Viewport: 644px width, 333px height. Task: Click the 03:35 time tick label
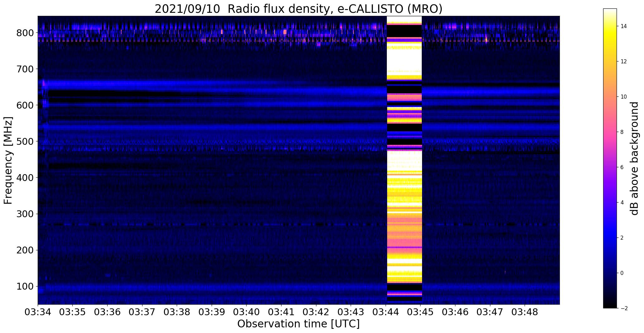(x=73, y=312)
